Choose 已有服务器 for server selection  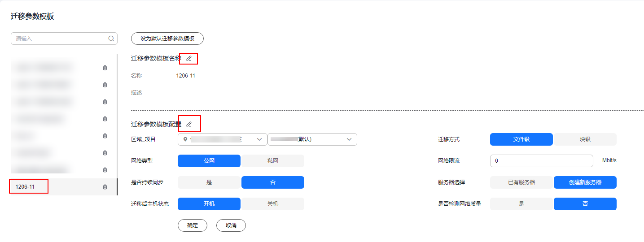click(x=521, y=182)
